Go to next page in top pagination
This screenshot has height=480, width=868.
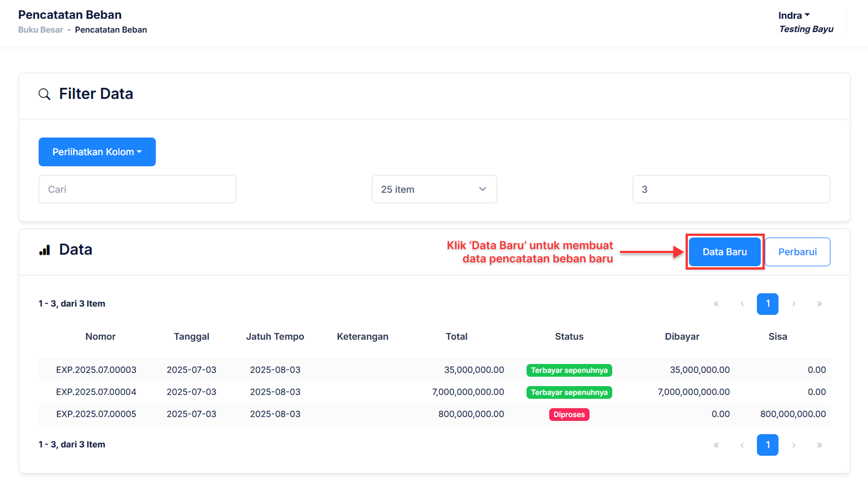coord(793,304)
